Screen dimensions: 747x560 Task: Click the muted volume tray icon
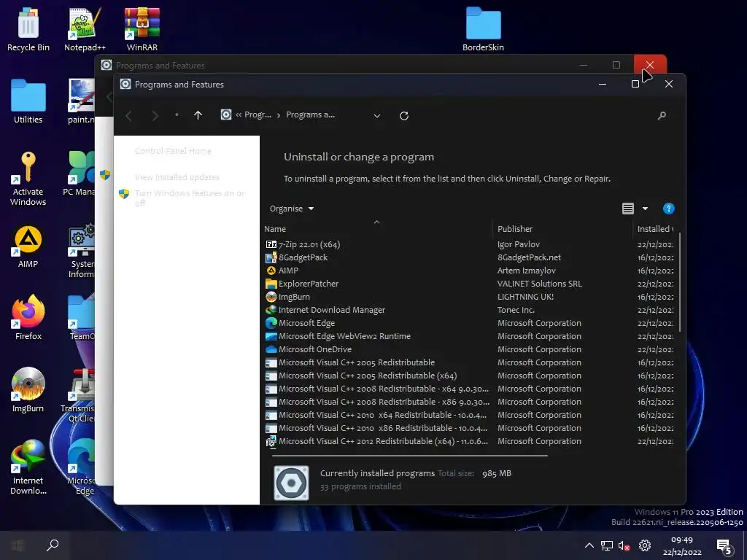click(624, 545)
